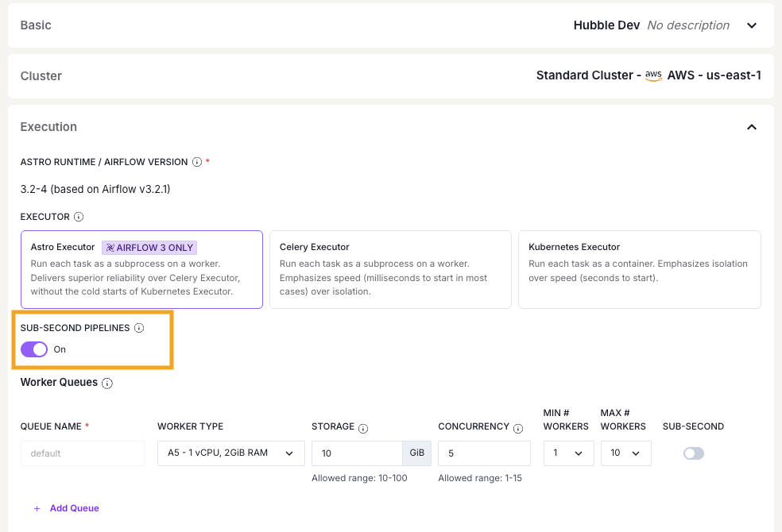
Task: Click the SUB-SECOND column header
Action: click(x=693, y=426)
